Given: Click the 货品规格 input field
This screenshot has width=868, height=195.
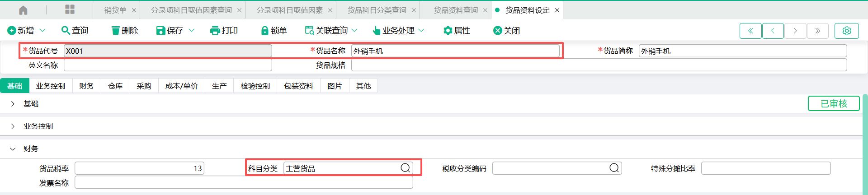Looking at the screenshot, I should click(599, 65).
